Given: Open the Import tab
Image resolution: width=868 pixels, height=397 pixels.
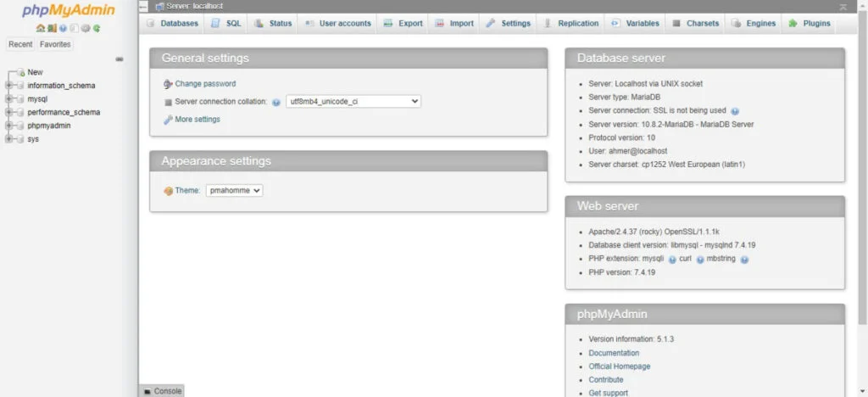Looking at the screenshot, I should 454,23.
